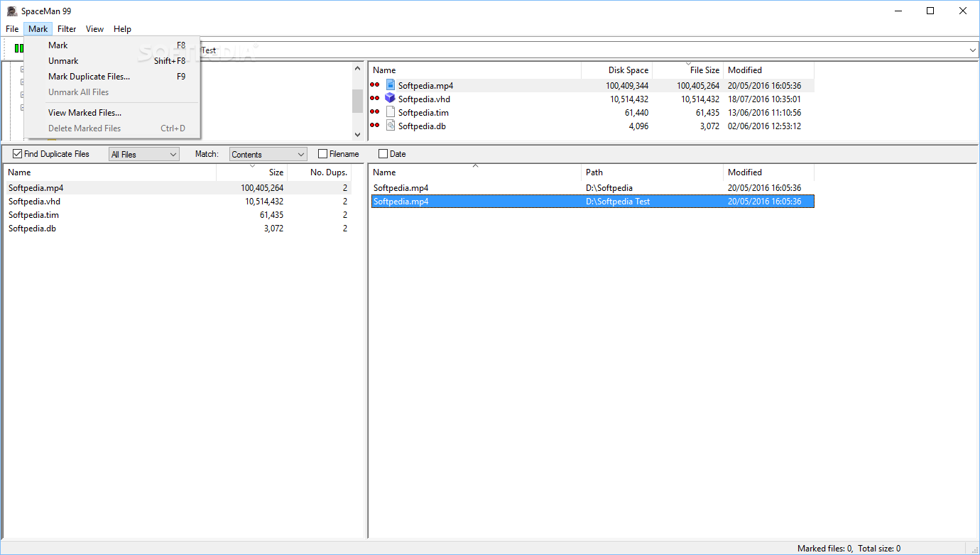Click the Match: label
The image size is (980, 555).
[x=207, y=154]
